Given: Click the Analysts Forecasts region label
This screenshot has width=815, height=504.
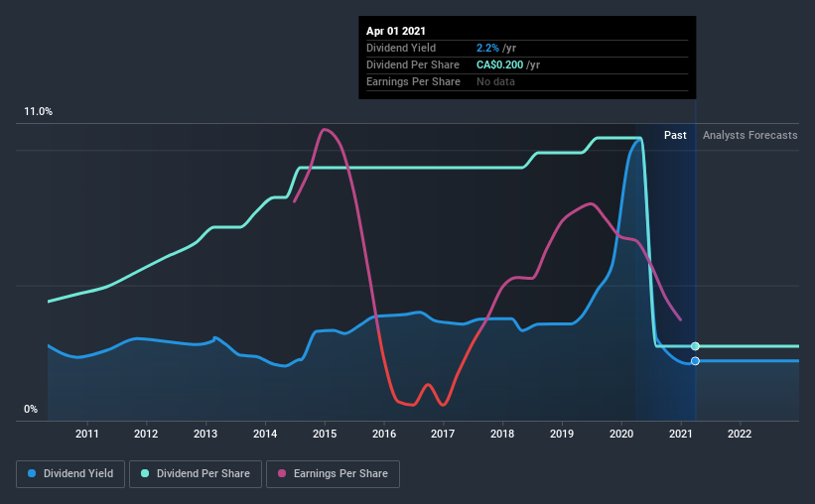Looking at the screenshot, I should coord(750,135).
